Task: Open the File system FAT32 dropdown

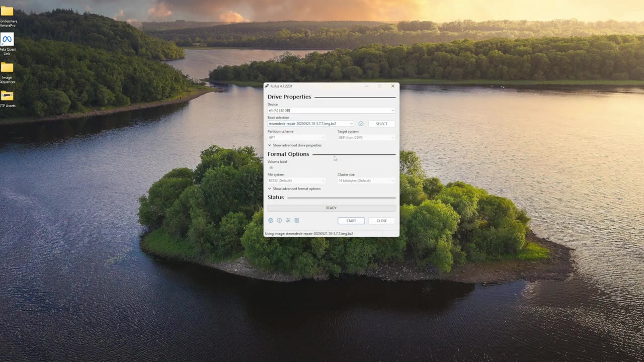Action: [x=296, y=180]
